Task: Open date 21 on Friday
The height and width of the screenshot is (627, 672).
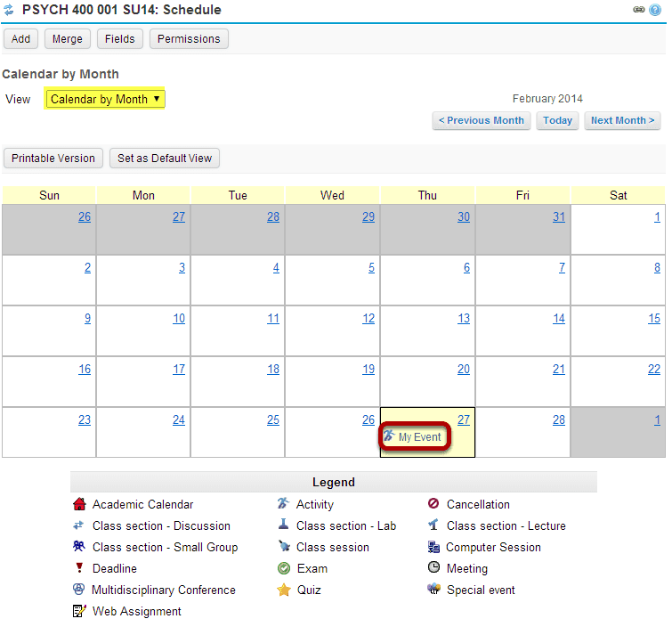Action: pos(558,370)
